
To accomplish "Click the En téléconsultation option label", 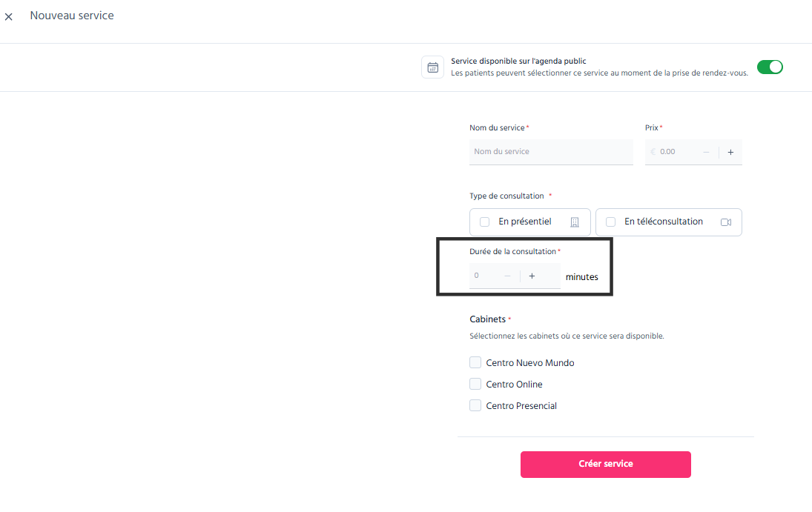I will click(664, 222).
